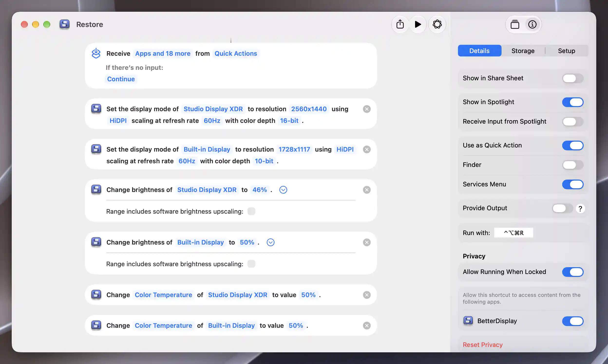
Task: Click the Reset Privacy link
Action: 483,345
